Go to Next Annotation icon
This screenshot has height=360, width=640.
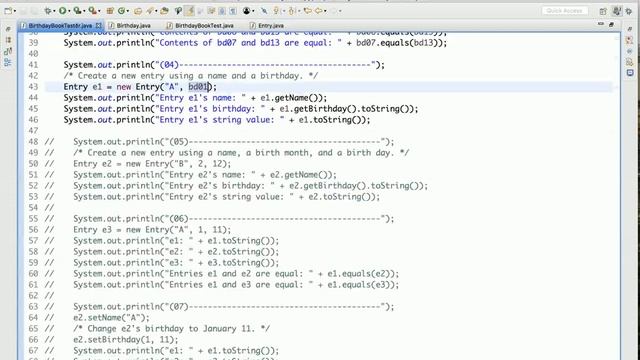[x=276, y=11]
